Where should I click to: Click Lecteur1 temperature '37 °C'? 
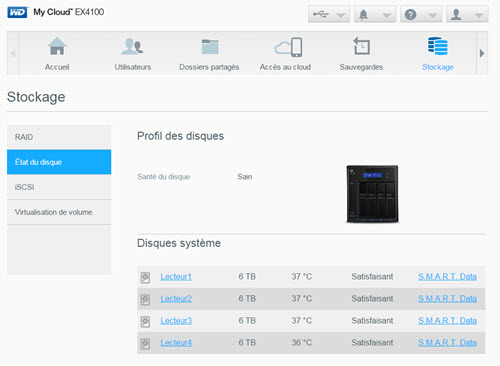pyautogui.click(x=302, y=277)
